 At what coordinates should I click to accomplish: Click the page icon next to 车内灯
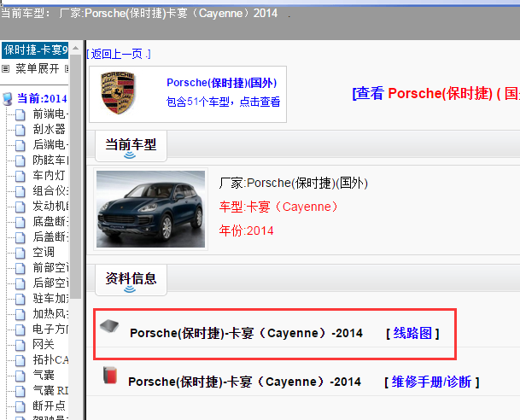(x=20, y=176)
